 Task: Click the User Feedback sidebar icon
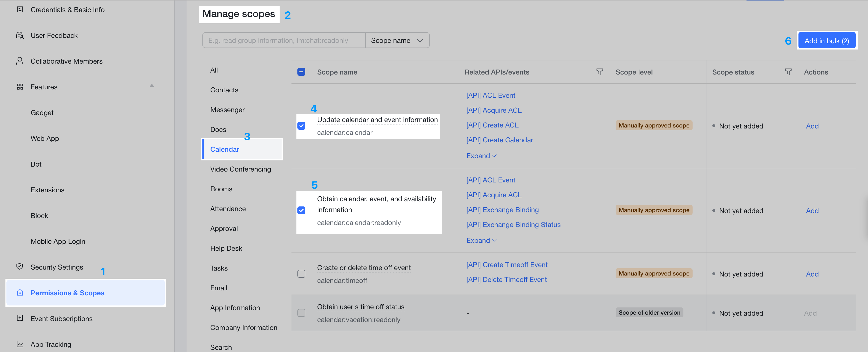tap(20, 35)
